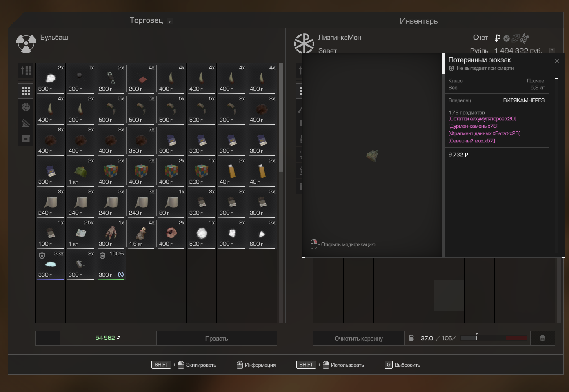Image resolution: width=569 pixels, height=392 pixels.
Task: Click the trash bin icon near weight bar
Action: (542, 338)
